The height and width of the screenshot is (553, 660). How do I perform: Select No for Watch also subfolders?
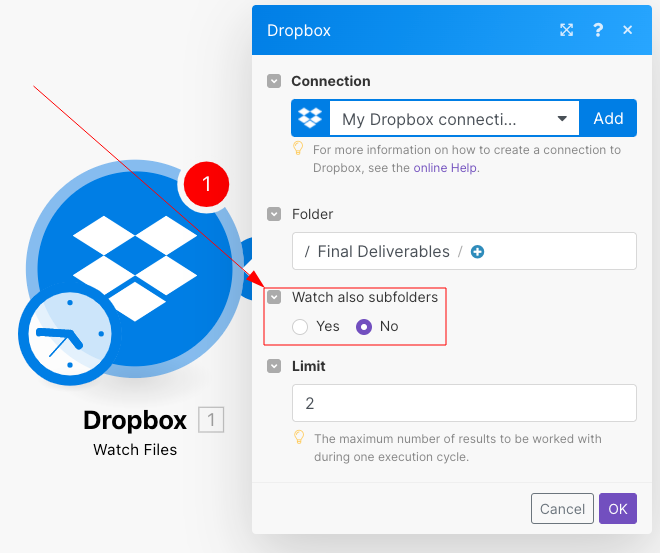[x=364, y=327]
